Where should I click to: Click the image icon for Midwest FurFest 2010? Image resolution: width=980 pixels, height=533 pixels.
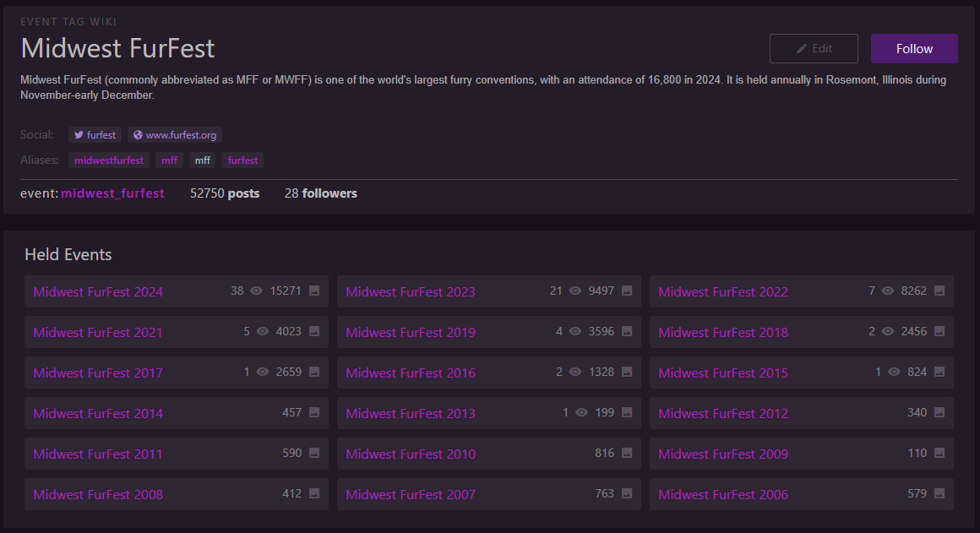[x=627, y=453]
